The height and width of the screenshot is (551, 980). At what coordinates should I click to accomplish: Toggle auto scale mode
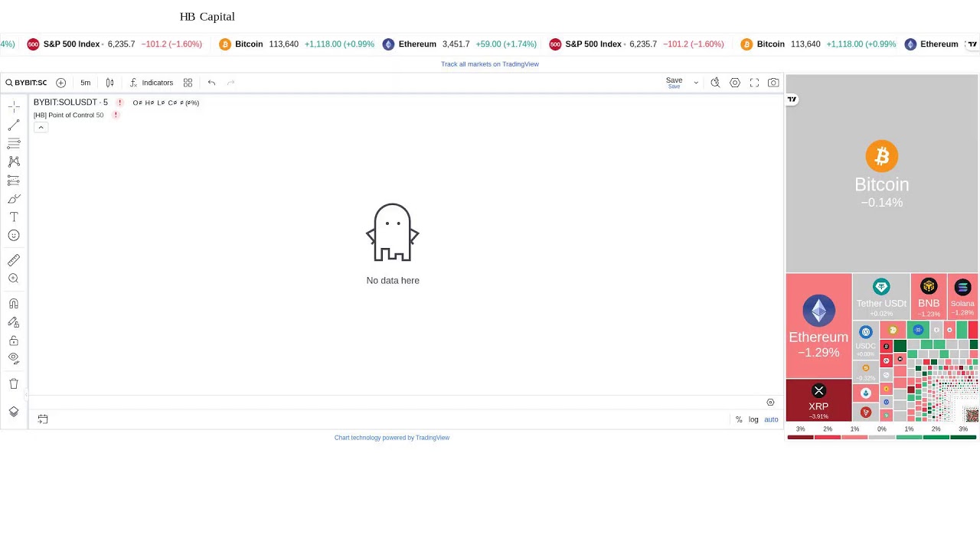[771, 419]
